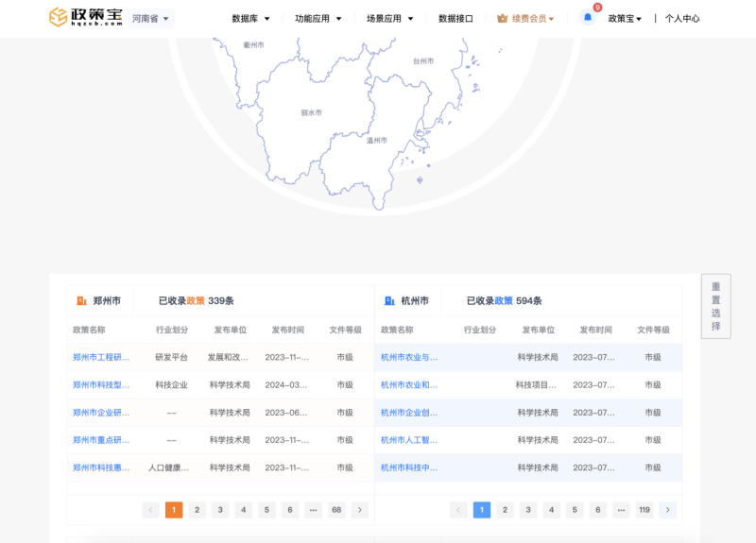Open policy link 郑州市工程研…
Image resolution: width=756 pixels, height=543 pixels.
coord(101,357)
